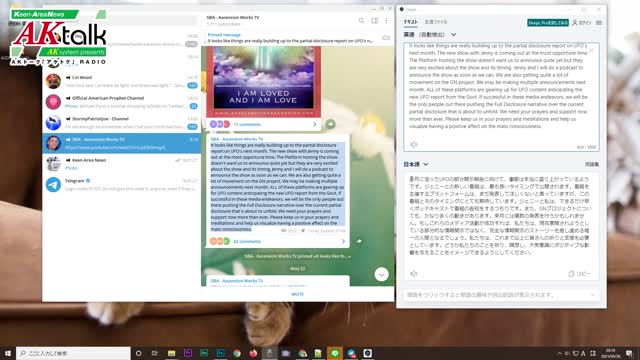Image resolution: width=640 pixels, height=360 pixels.
Task: Play Japanese translation audio speaker icon
Action: [414, 273]
